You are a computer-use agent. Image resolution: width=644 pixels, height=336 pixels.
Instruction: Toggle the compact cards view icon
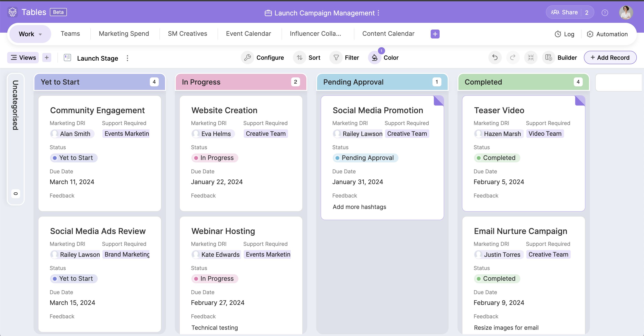tap(531, 57)
